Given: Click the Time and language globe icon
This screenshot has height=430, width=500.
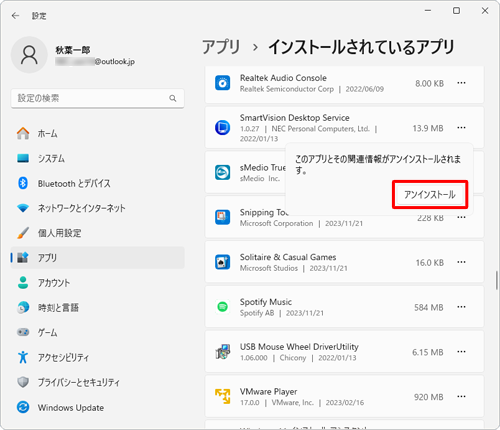Looking at the screenshot, I should [23, 307].
